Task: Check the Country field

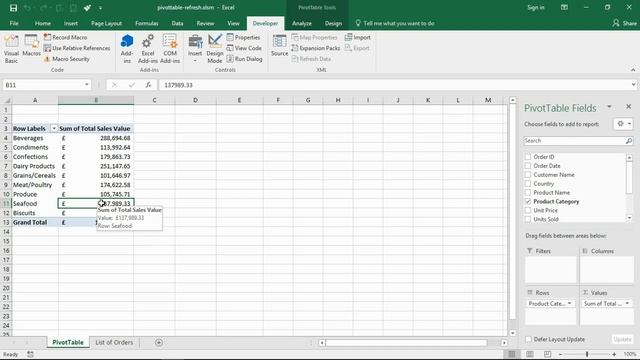Action: (528, 184)
